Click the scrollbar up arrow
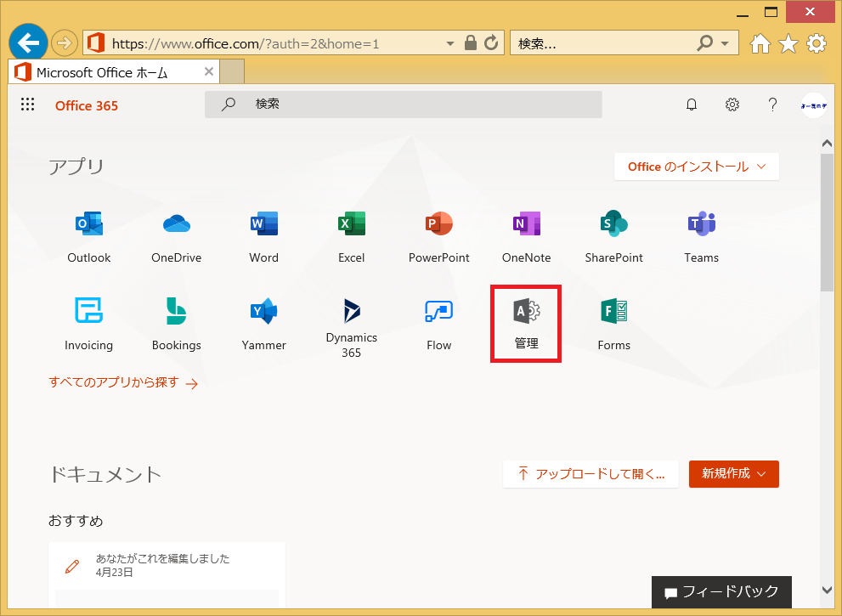The height and width of the screenshot is (616, 842). click(827, 143)
